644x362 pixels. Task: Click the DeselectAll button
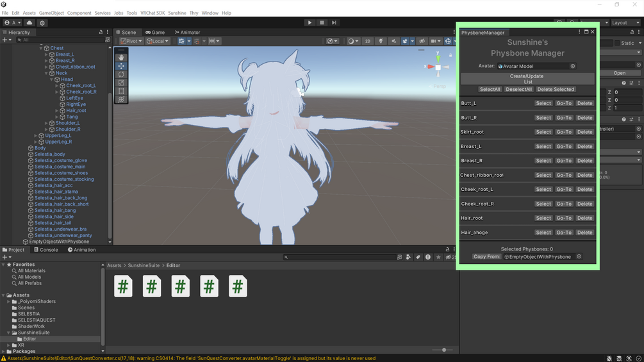(x=519, y=89)
